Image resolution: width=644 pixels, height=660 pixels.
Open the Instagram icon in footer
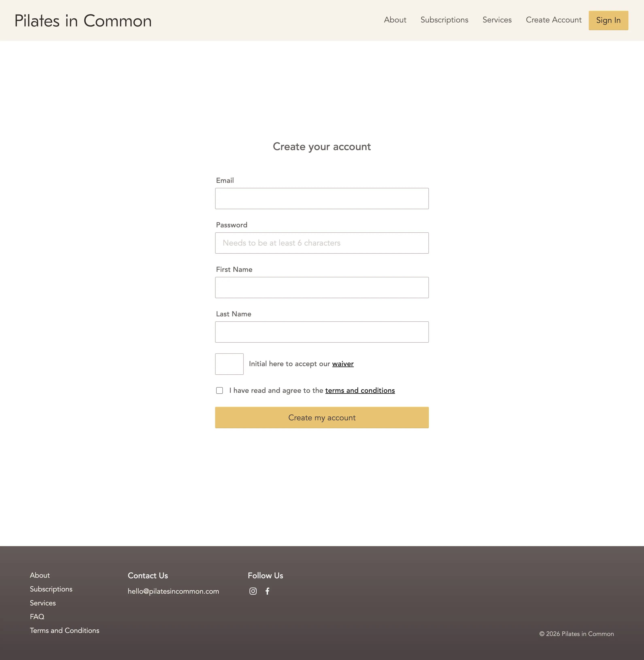(x=253, y=591)
